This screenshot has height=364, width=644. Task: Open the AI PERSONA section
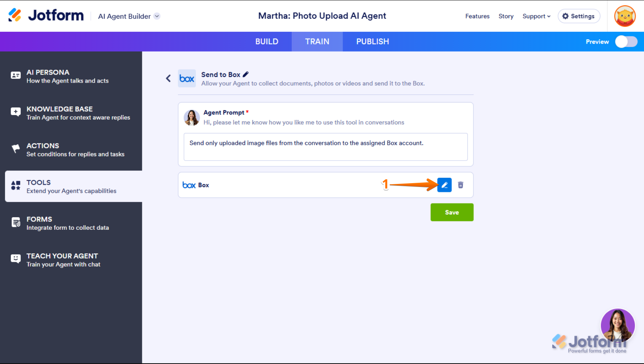(71, 76)
